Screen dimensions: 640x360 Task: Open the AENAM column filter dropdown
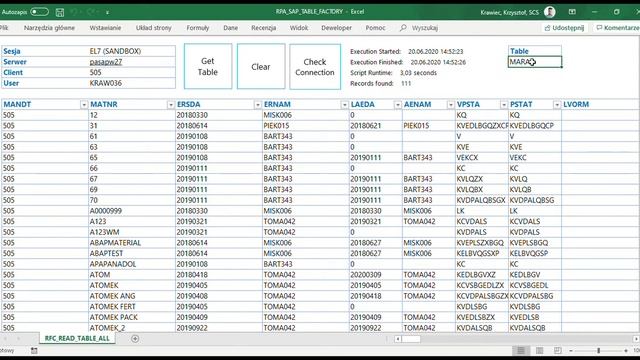[451, 105]
